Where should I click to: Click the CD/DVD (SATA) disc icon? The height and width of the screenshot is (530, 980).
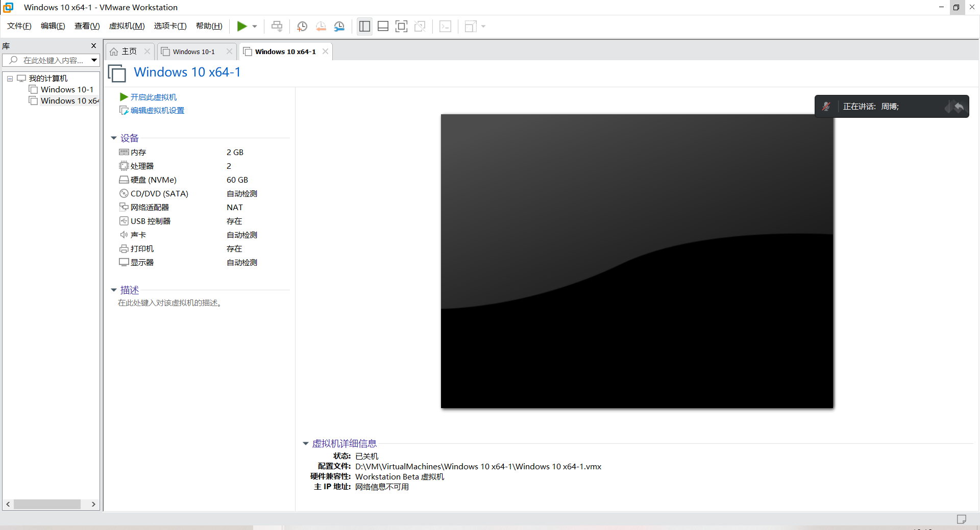pyautogui.click(x=124, y=193)
